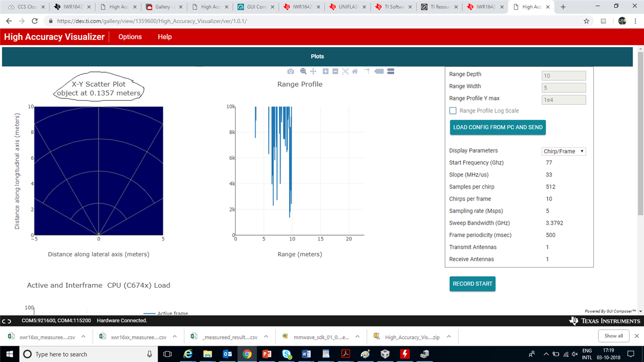This screenshot has height=362, width=644.
Task: Open Display Parameters Chirp/Frame dropdown
Action: (564, 151)
